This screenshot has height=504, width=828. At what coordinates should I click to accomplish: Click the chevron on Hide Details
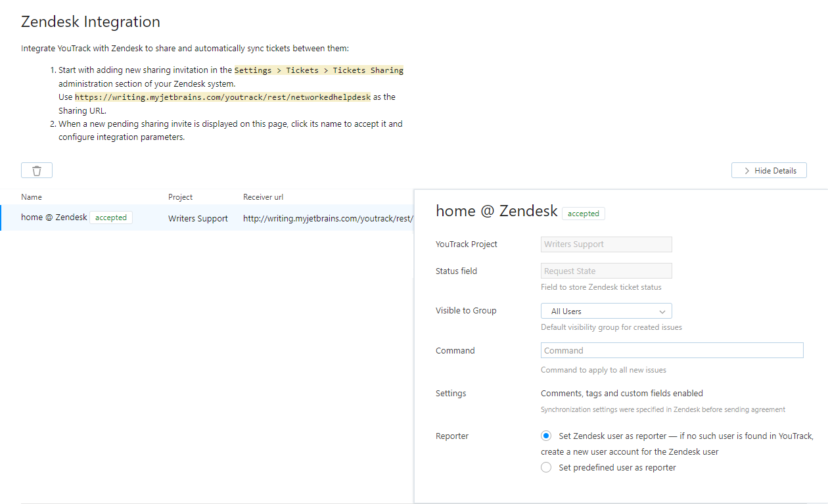click(747, 170)
